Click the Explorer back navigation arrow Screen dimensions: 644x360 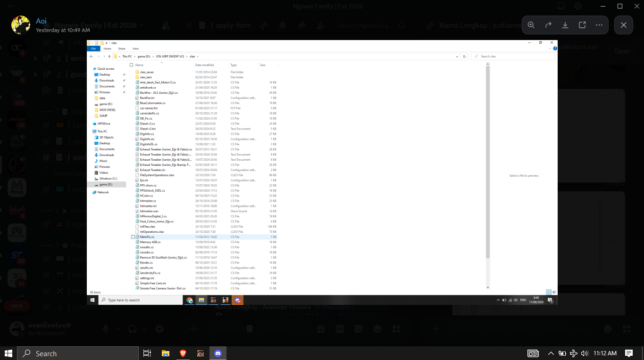(x=92, y=57)
